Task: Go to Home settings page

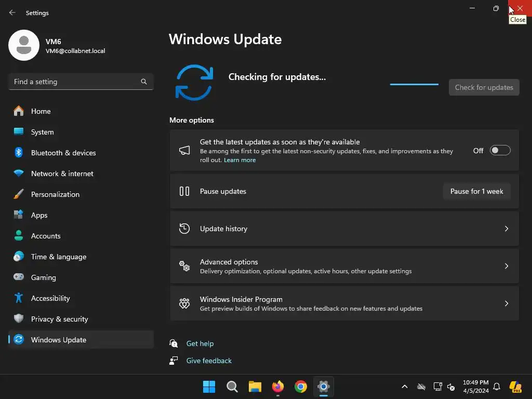Action: [81, 111]
